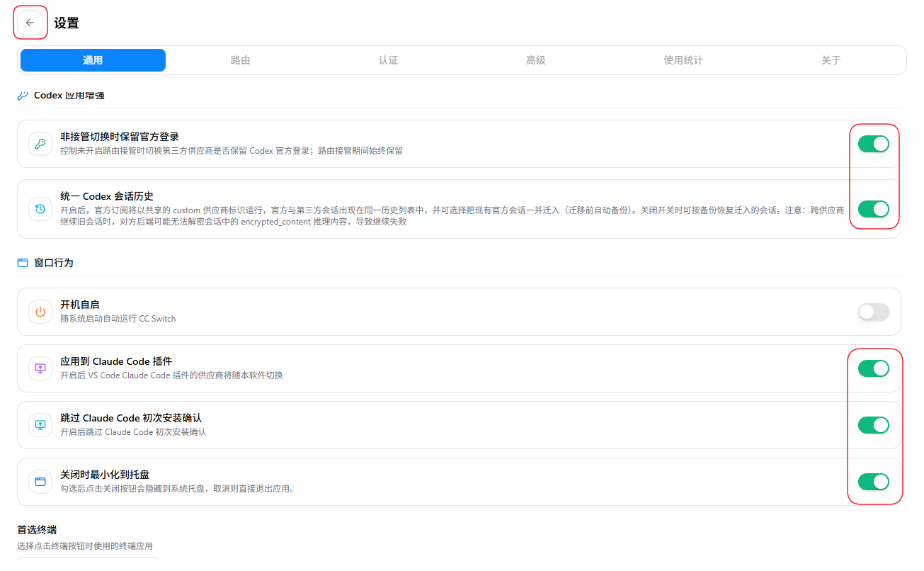Click the purple monitor icon for 应用到 Claude Code 插件

[40, 368]
